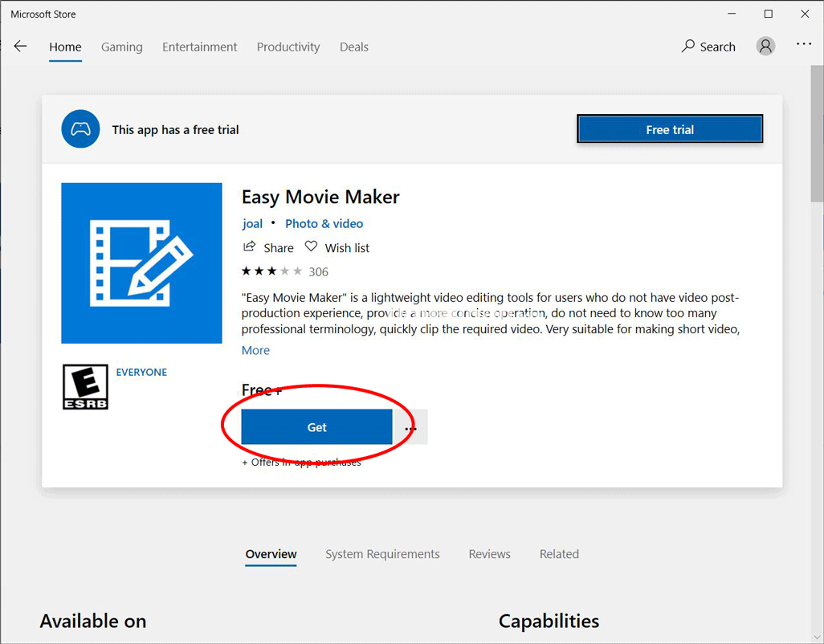Click the vertical scrollbar thumb

coord(818,145)
